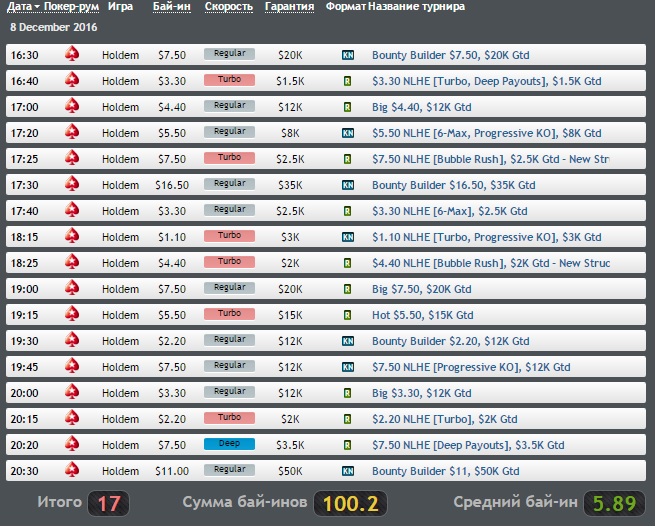Viewport: 657px width, 528px height.
Task: Sort by Дата column header arrow
Action: pyautogui.click(x=37, y=7)
